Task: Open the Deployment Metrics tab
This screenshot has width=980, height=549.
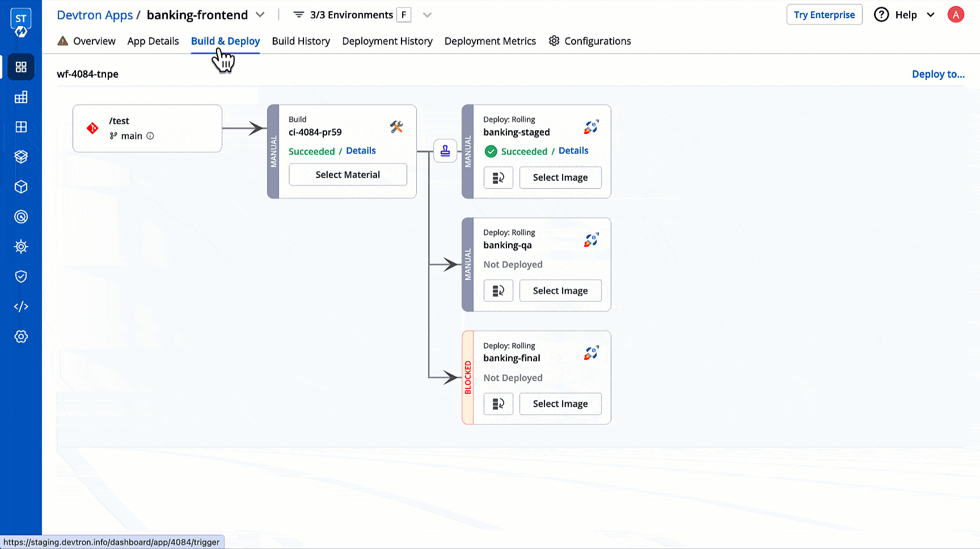Action: [490, 41]
